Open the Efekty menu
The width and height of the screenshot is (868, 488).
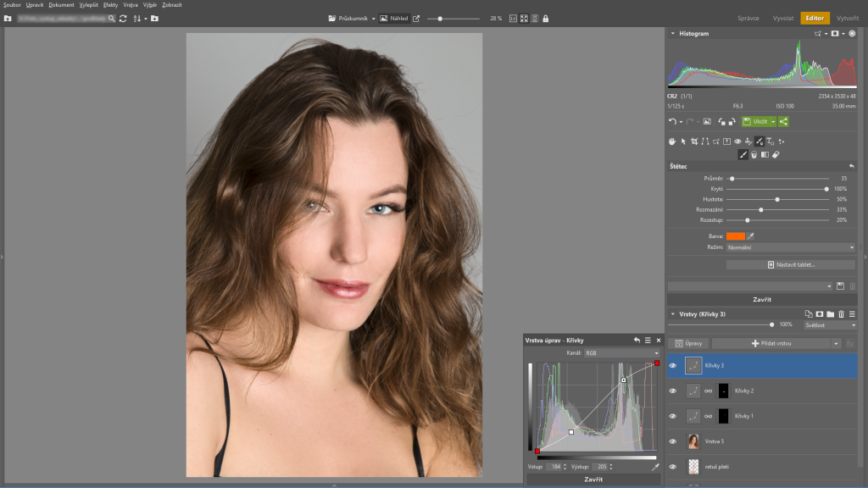click(x=110, y=4)
